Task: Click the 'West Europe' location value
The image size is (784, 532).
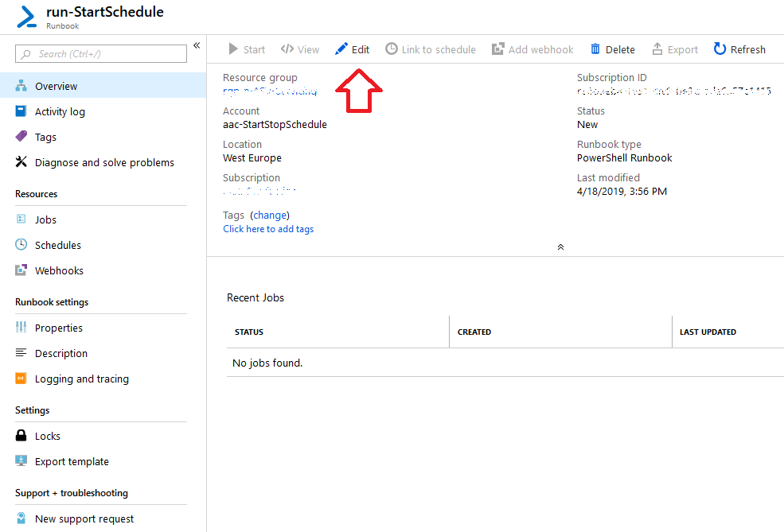Action: click(252, 158)
